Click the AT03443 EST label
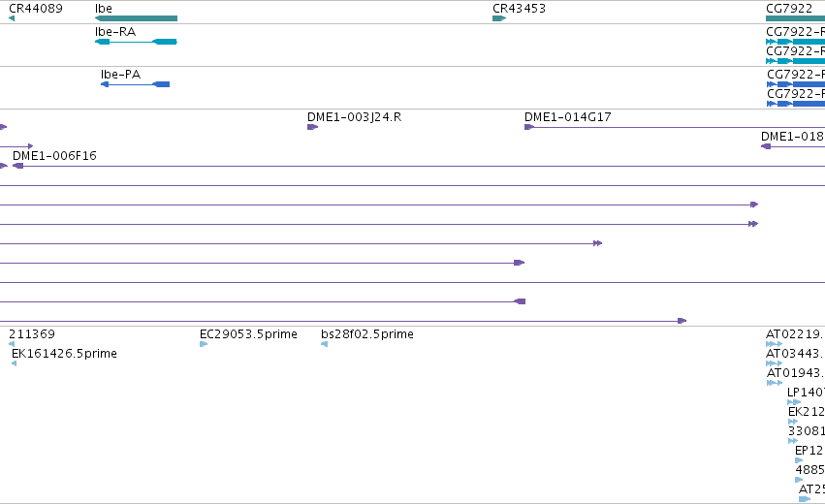The width and height of the screenshot is (825, 504). [793, 354]
